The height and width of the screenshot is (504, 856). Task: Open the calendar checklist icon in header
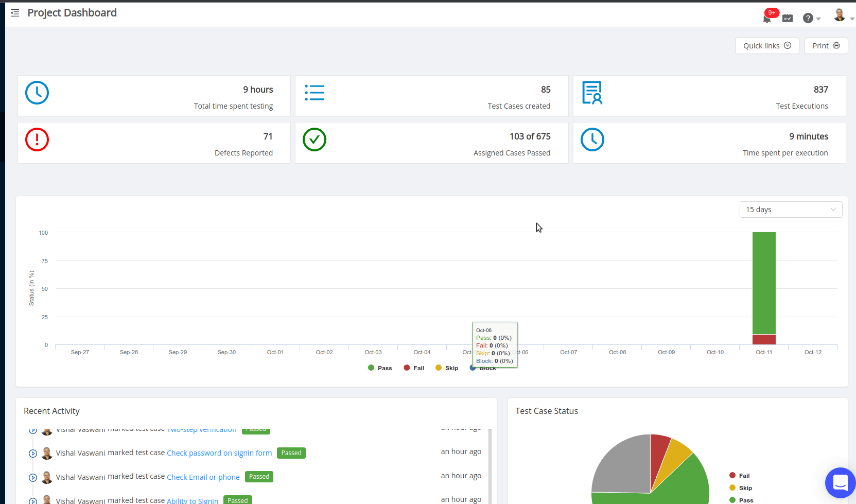click(788, 18)
